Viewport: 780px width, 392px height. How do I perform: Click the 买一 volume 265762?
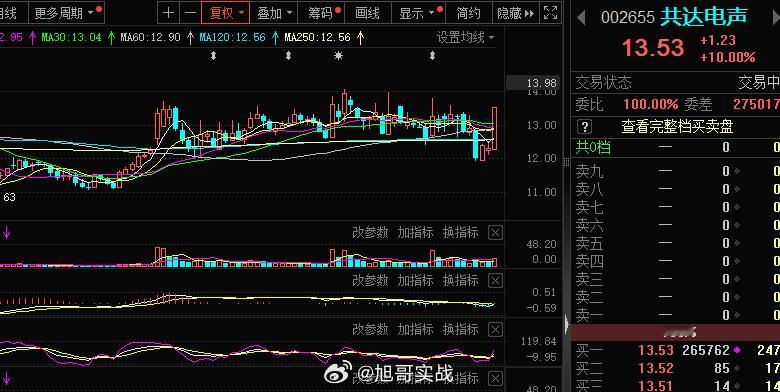[x=706, y=351]
